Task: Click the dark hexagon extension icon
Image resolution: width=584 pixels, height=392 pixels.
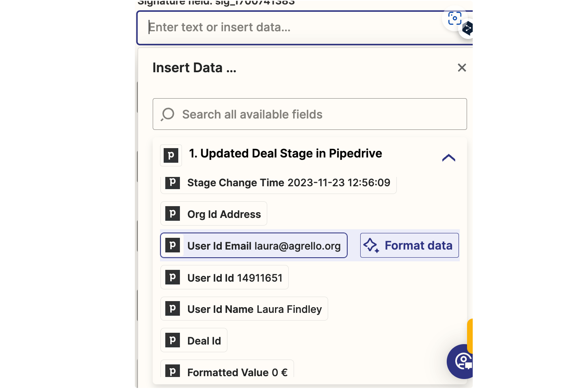Action: [x=467, y=28]
